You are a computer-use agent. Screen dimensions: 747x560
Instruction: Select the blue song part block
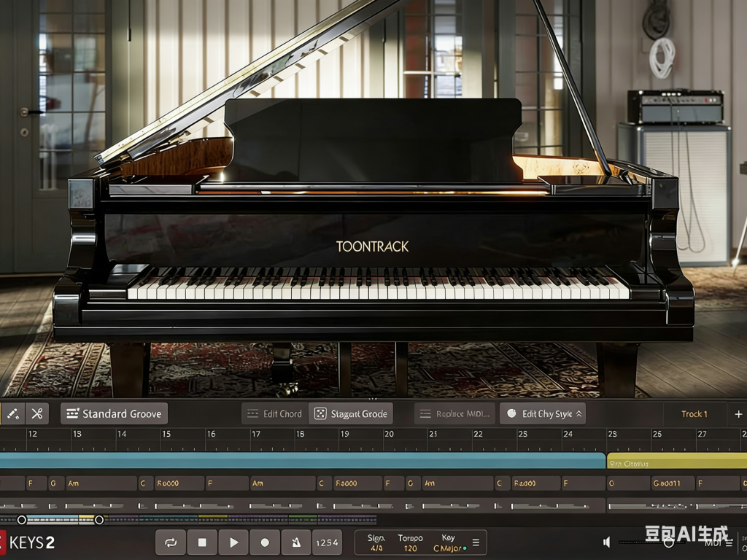(303, 461)
